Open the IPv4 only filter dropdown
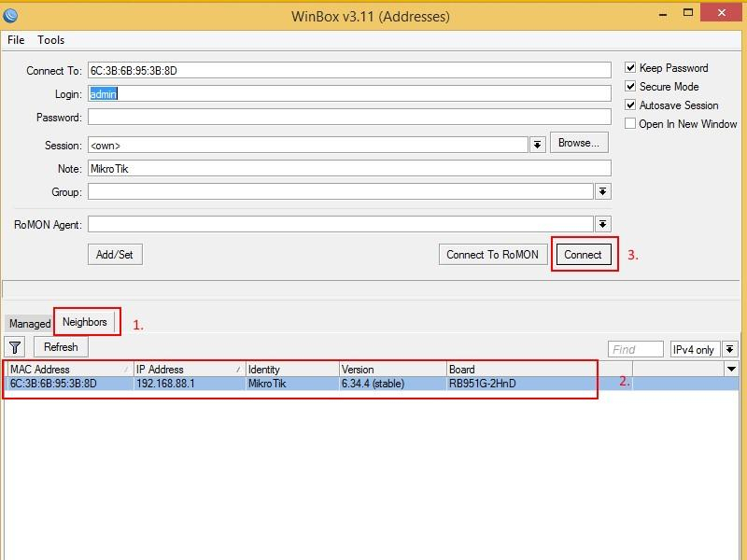 click(729, 349)
